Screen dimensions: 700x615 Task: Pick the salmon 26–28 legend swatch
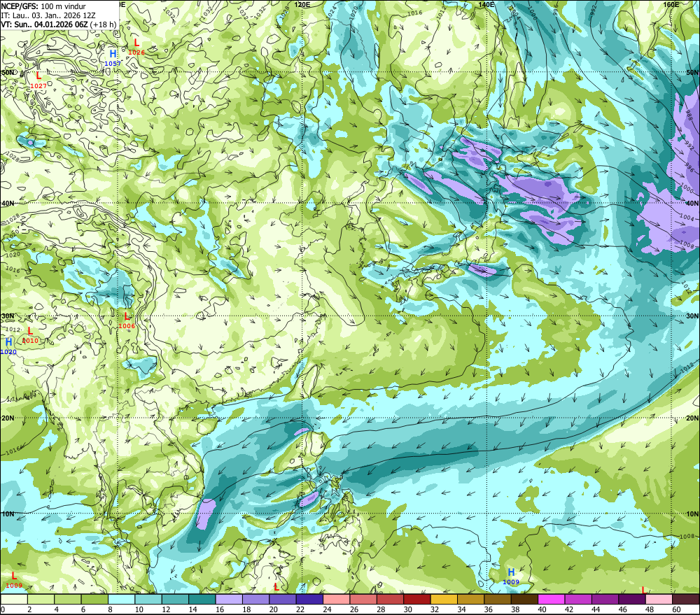363,599
